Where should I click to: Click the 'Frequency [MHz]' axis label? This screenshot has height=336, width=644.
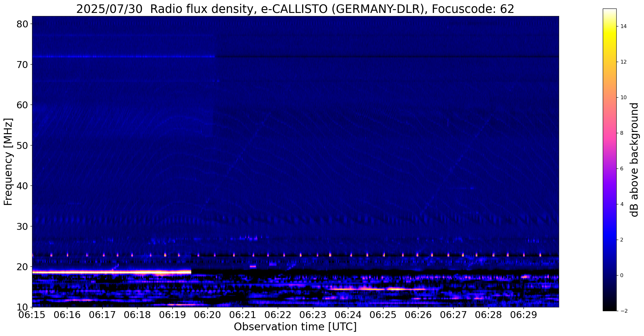tap(8, 162)
